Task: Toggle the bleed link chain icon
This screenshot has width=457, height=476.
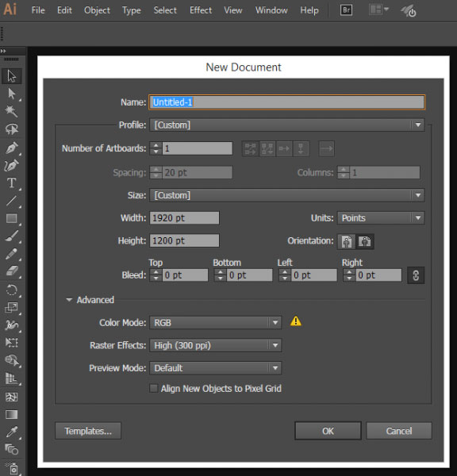Action: point(416,275)
